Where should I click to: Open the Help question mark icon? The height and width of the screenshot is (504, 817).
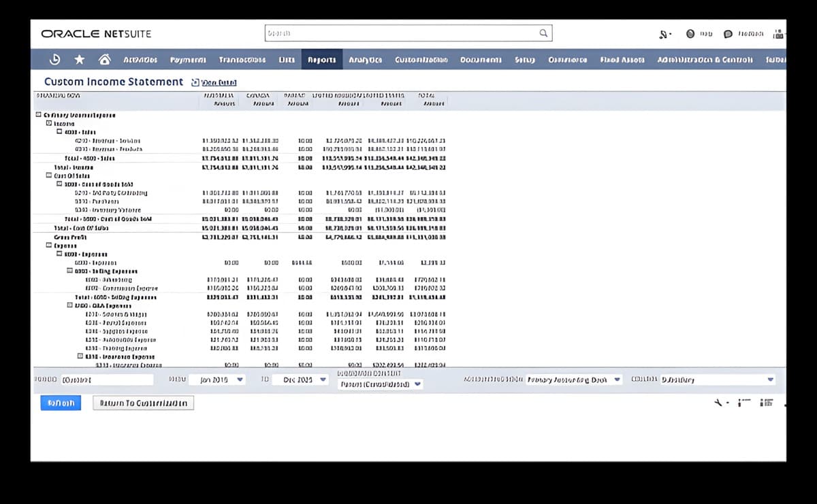[x=690, y=33]
